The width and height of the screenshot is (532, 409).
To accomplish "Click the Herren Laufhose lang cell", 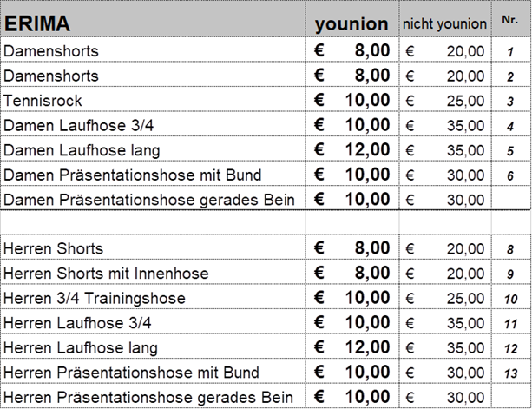I will pos(153,346).
